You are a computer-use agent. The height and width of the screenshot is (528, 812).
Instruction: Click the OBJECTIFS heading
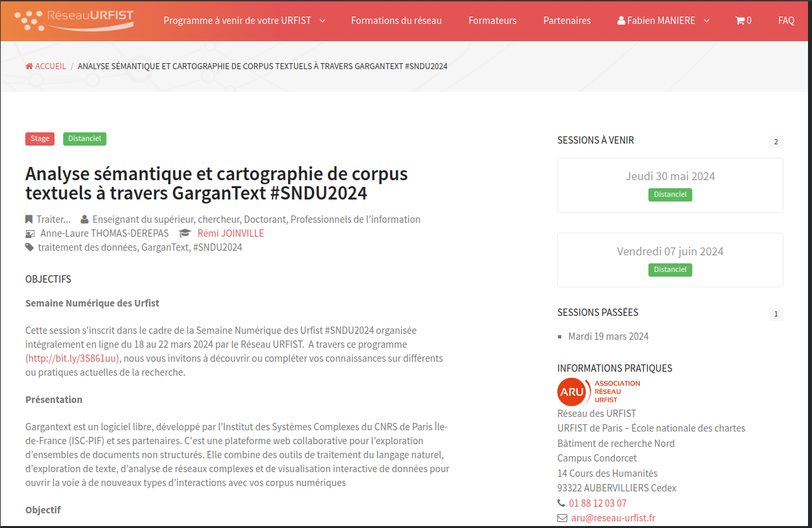[48, 279]
